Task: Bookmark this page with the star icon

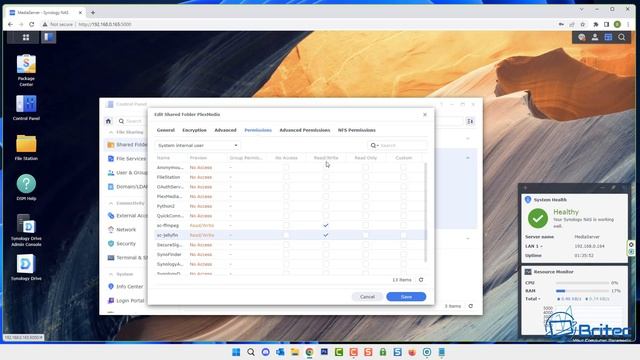Action: tap(583, 24)
